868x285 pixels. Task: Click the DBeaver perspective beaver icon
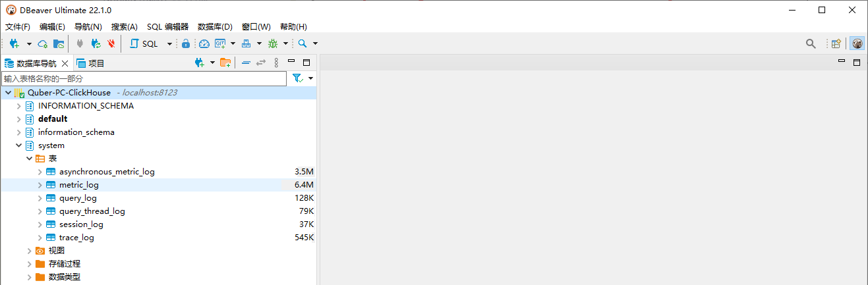point(857,43)
